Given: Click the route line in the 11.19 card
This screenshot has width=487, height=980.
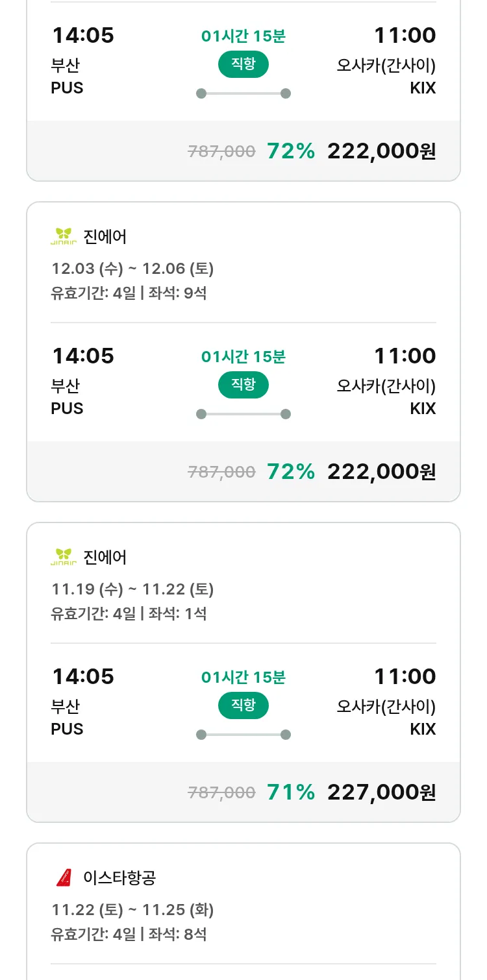Looking at the screenshot, I should point(243,735).
